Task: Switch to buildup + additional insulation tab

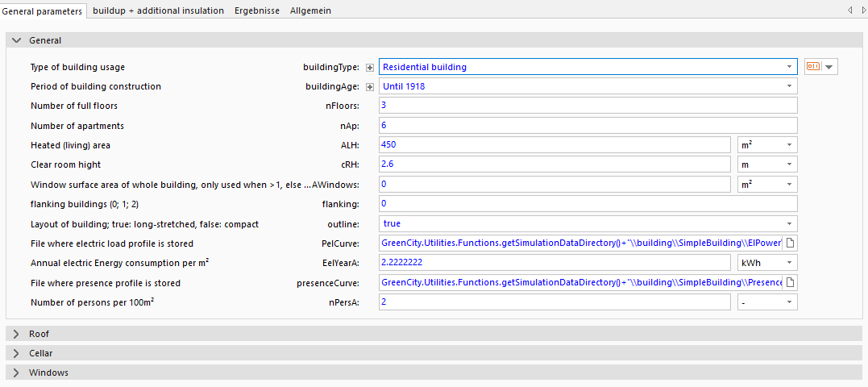Action: [158, 10]
